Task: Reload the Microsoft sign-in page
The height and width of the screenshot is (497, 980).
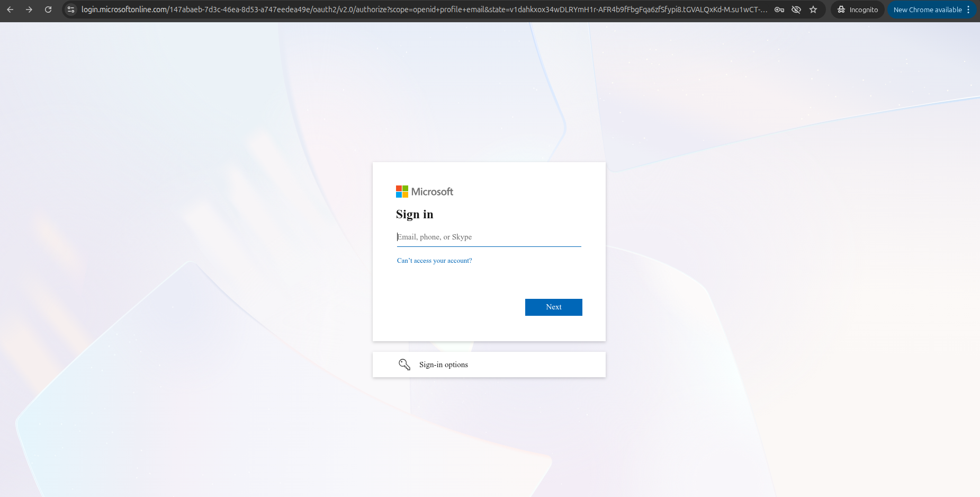Action: coord(48,10)
